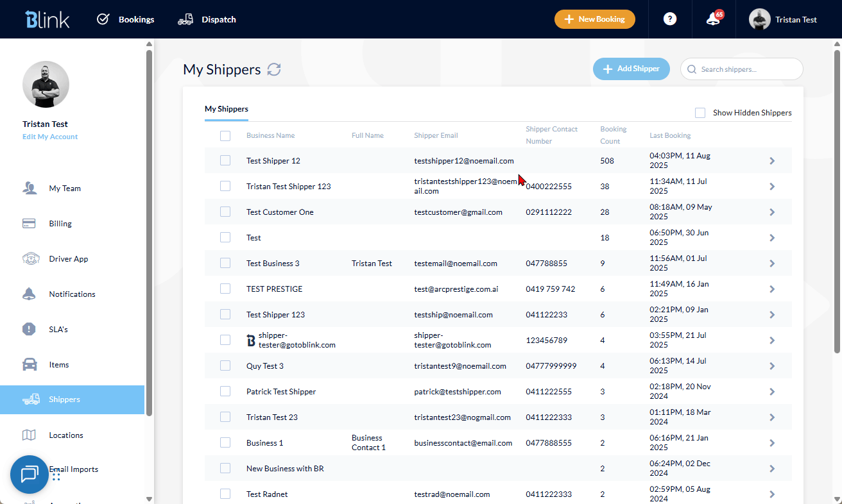This screenshot has width=842, height=504.
Task: Toggle Show Hidden Shippers checkbox
Action: 700,113
